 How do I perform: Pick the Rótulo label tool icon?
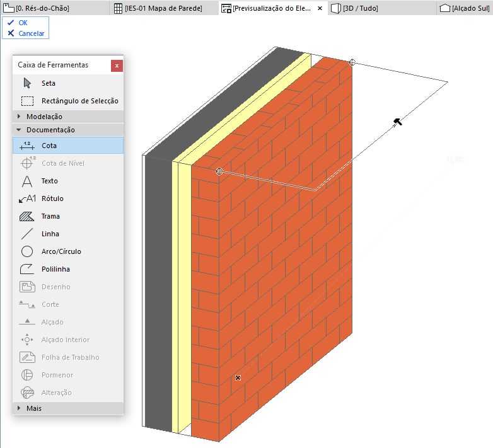(x=27, y=198)
